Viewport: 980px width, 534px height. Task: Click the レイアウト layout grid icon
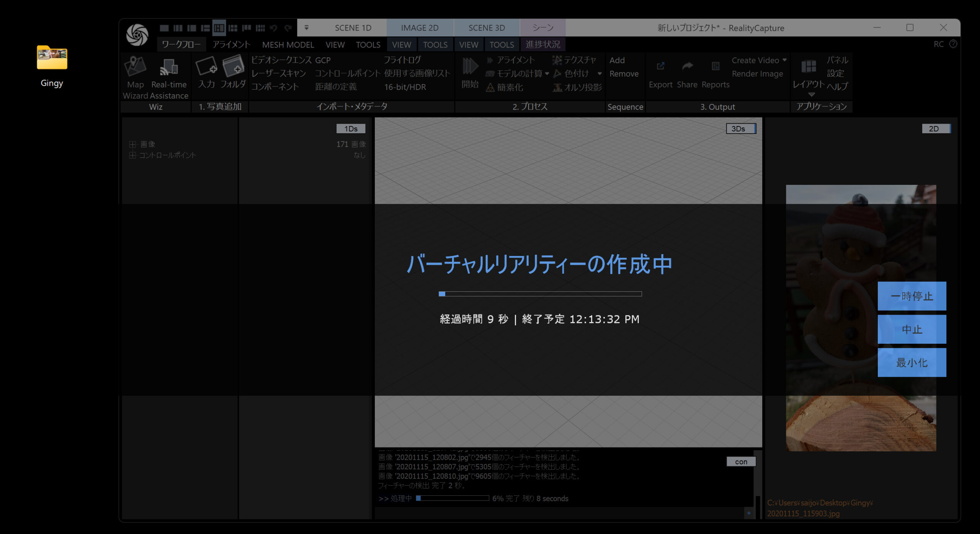[x=808, y=67]
